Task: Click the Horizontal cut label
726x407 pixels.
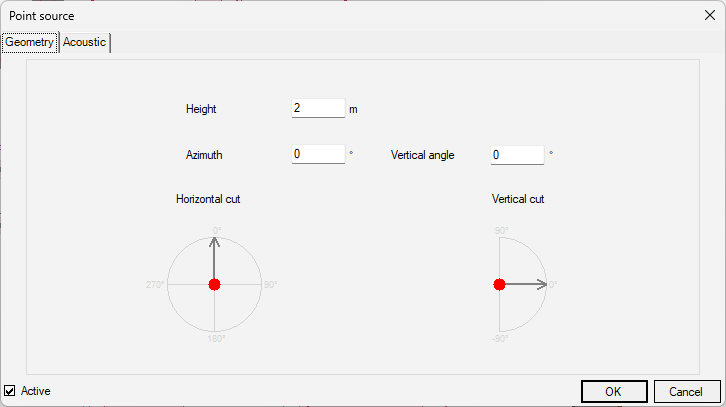Action: click(208, 199)
